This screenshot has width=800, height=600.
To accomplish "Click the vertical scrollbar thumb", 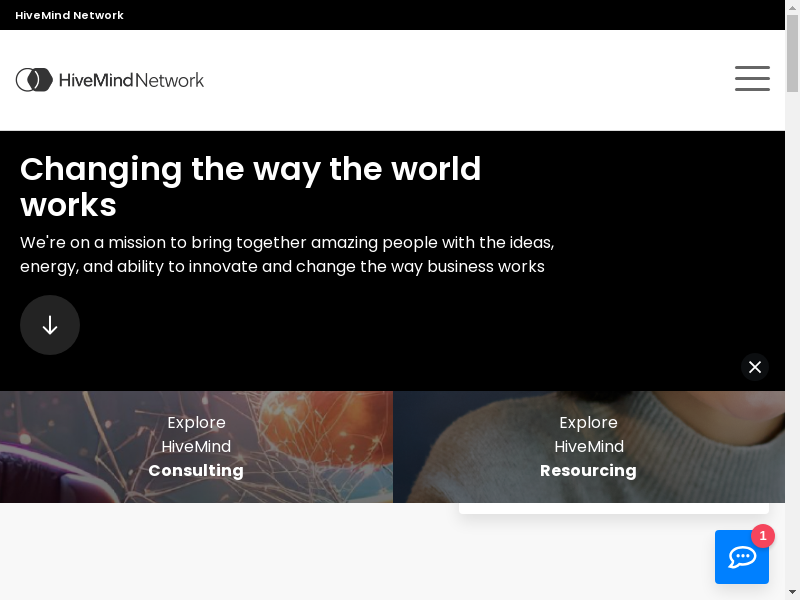I will [792, 52].
